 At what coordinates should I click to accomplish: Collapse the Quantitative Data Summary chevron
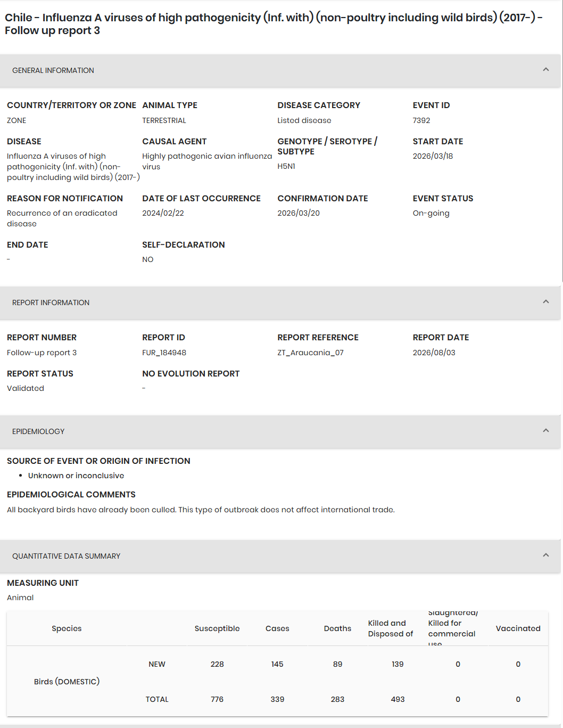coord(545,555)
